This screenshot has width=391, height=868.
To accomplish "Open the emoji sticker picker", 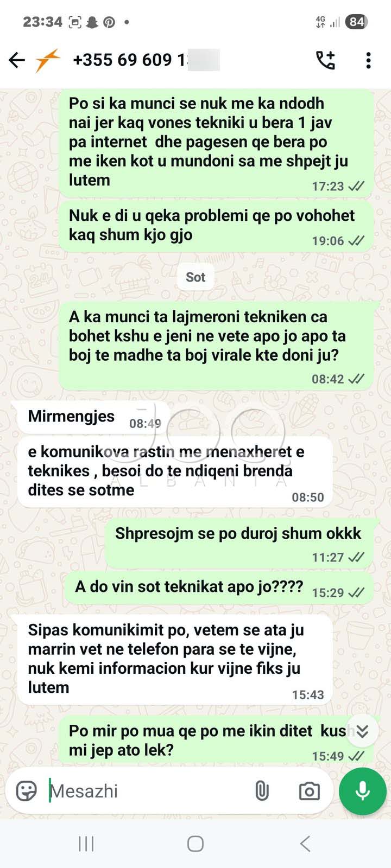I will click(26, 791).
